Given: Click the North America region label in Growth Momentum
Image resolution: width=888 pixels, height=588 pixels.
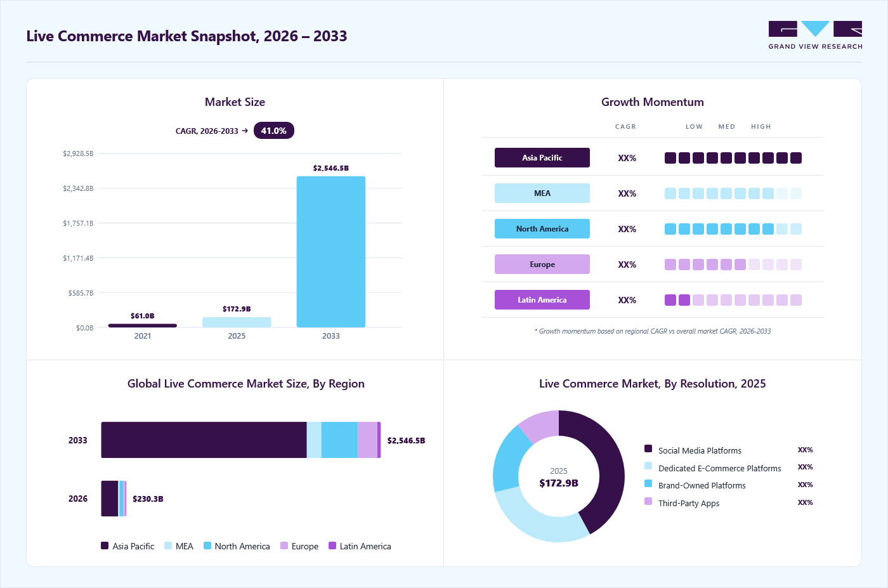Looking at the screenshot, I should coord(542,229).
